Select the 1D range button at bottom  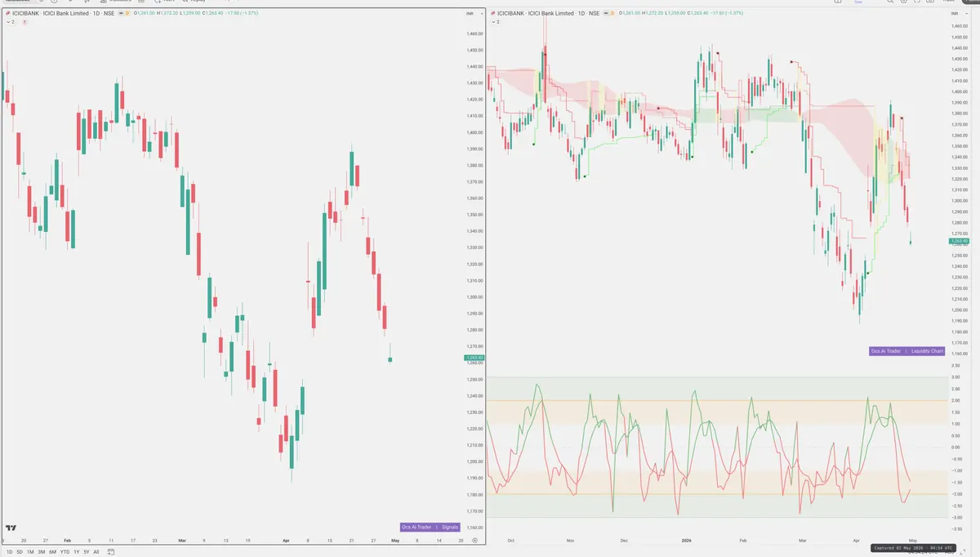point(9,552)
